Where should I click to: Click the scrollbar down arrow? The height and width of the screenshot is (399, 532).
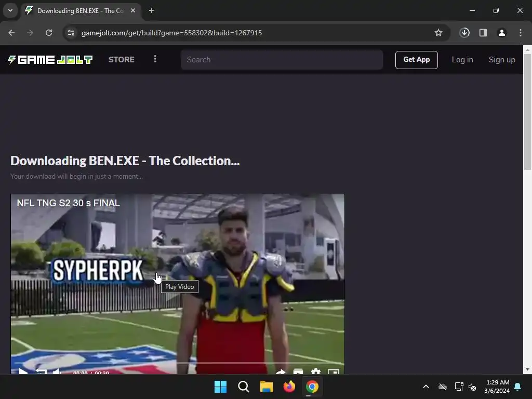point(527,369)
